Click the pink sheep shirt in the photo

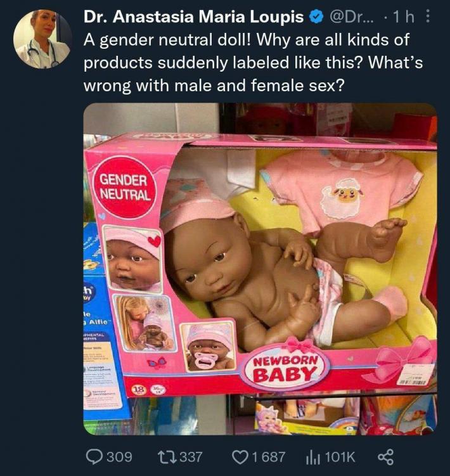tap(341, 191)
